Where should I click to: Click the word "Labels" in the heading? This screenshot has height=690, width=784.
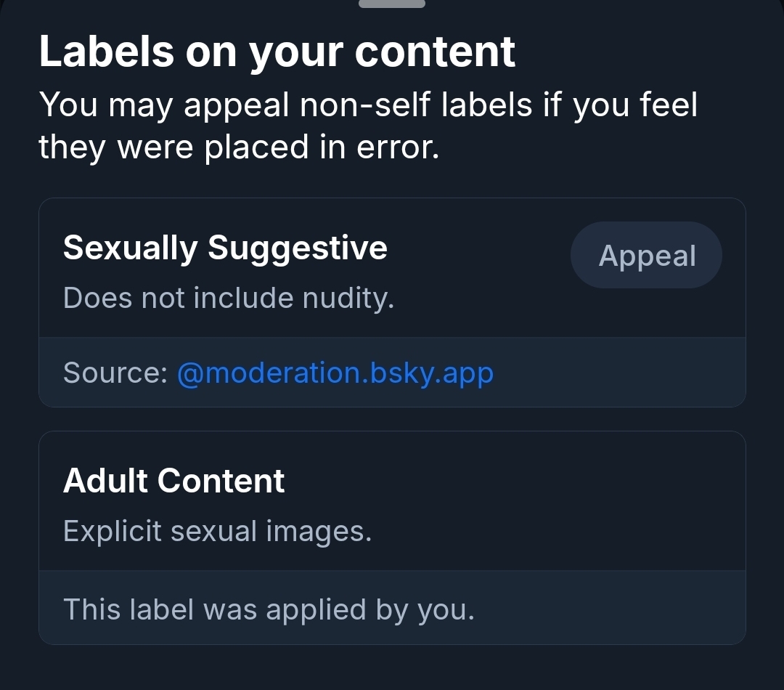click(107, 52)
